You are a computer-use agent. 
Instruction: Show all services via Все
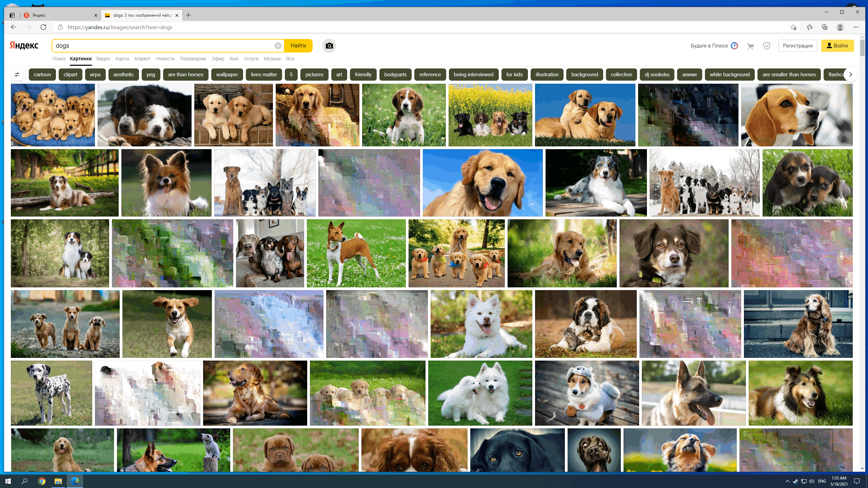tap(290, 59)
